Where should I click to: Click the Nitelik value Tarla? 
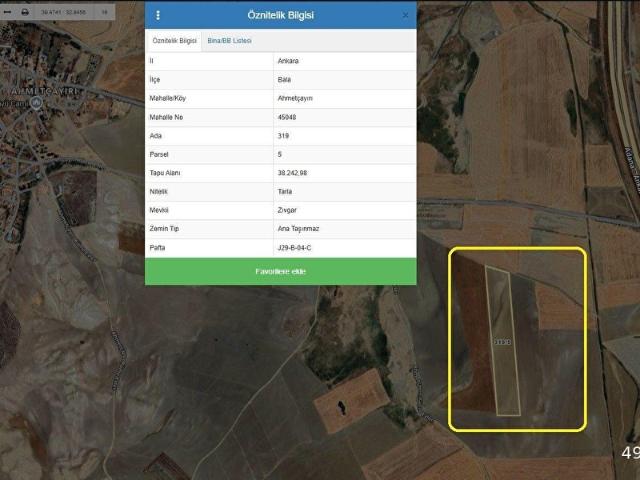point(286,192)
